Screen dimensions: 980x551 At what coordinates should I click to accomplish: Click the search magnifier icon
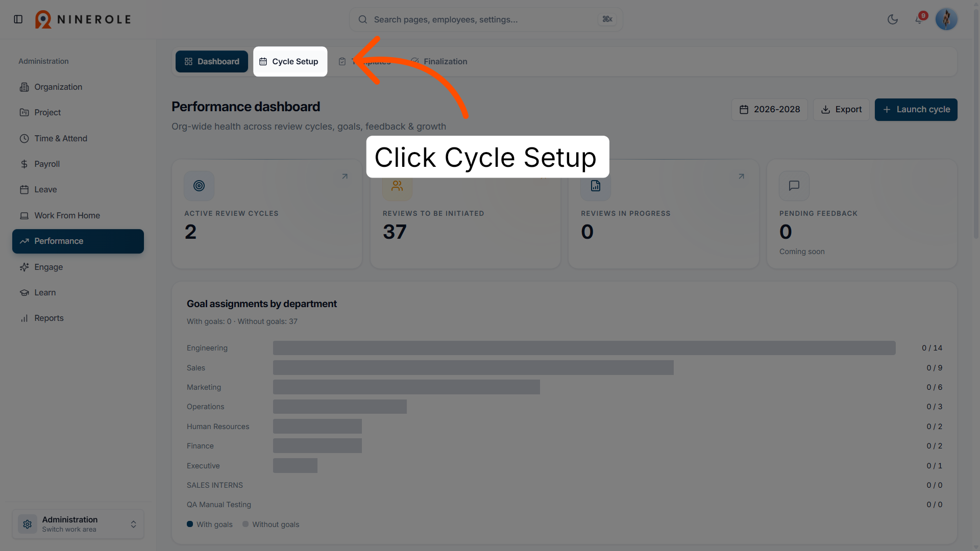click(363, 19)
